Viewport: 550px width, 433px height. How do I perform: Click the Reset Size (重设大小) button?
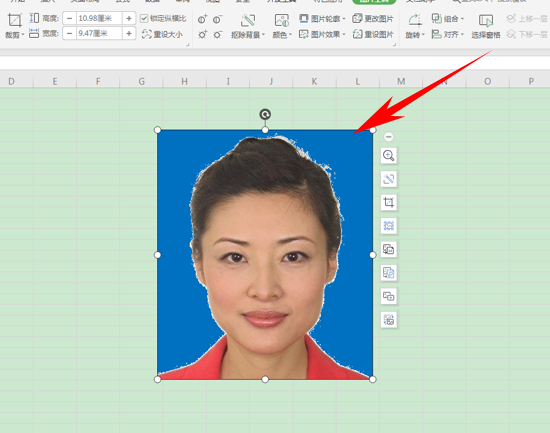[162, 34]
